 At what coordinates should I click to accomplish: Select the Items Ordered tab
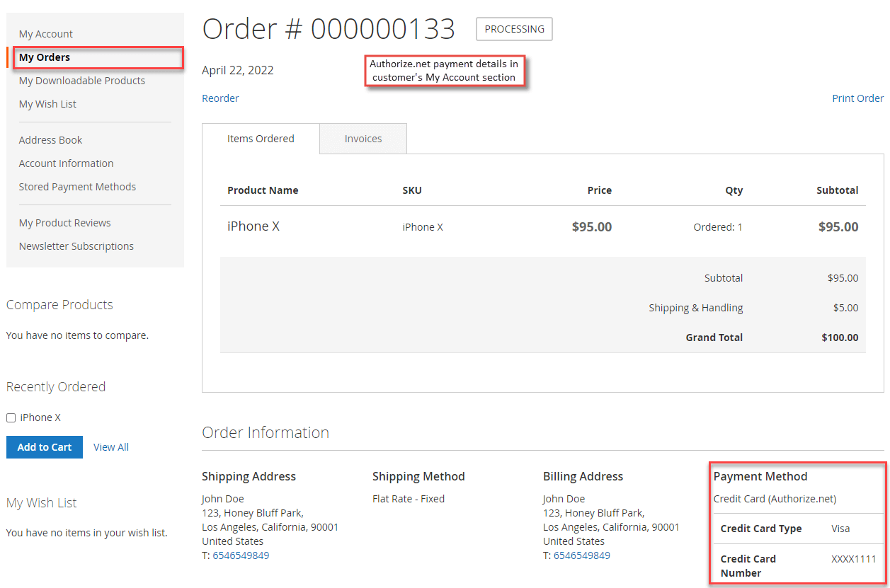pos(261,138)
